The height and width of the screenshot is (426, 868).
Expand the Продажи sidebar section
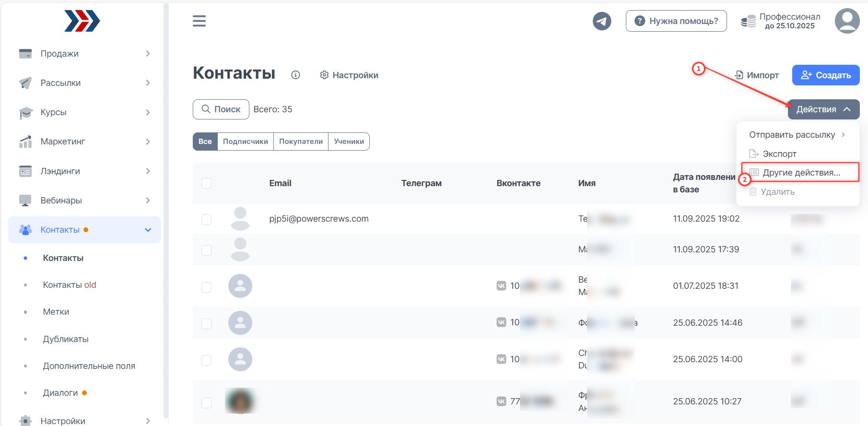[84, 54]
